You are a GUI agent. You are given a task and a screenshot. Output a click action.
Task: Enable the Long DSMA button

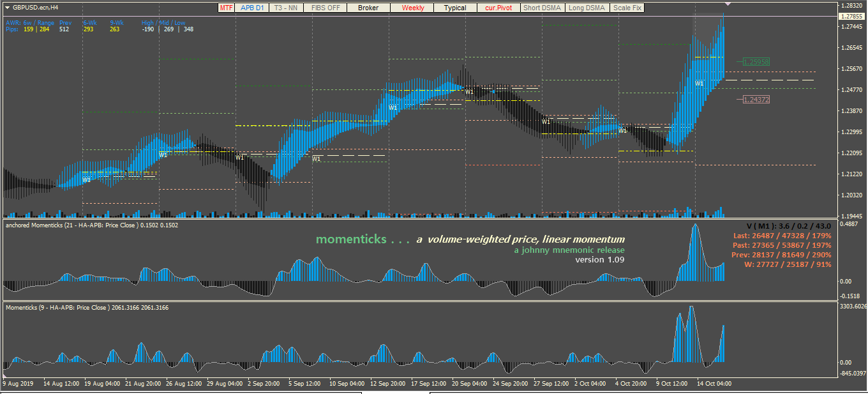point(587,8)
